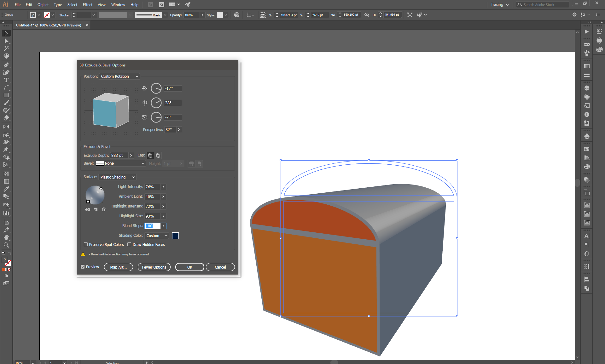This screenshot has height=364, width=605.
Task: Open the Type menu
Action: click(x=58, y=5)
